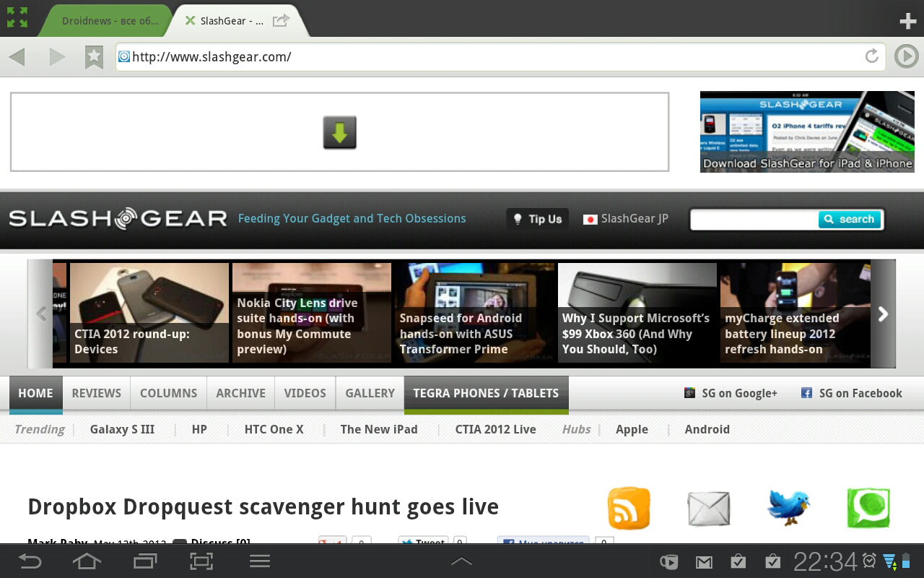Open the VIDEOS section
The width and height of the screenshot is (924, 578).
click(x=305, y=394)
